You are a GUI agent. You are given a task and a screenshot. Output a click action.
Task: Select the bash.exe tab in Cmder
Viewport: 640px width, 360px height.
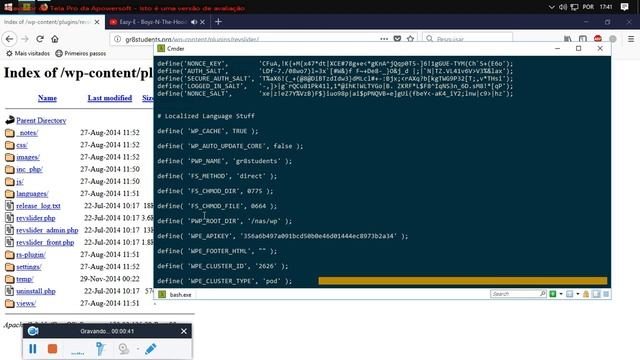[176, 294]
